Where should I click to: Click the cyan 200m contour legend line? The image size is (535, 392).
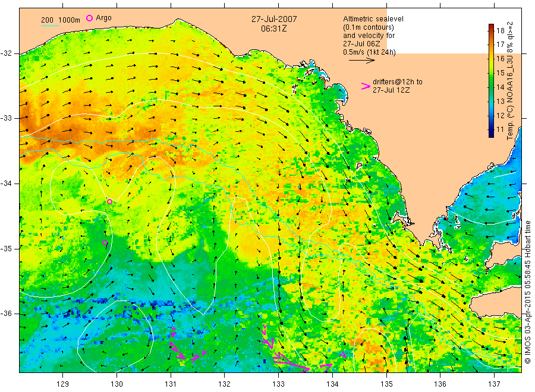point(50,26)
